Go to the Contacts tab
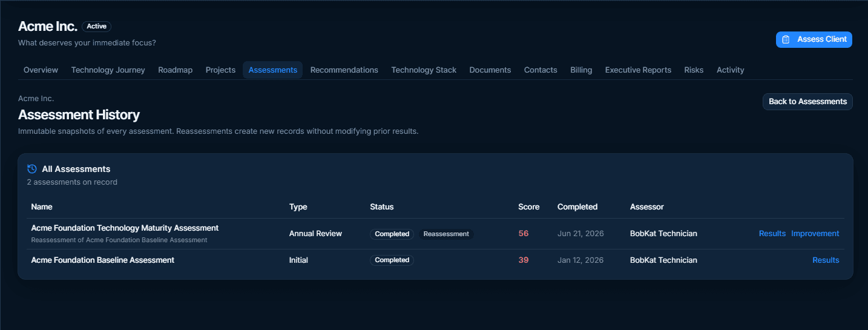868x330 pixels. click(x=541, y=70)
